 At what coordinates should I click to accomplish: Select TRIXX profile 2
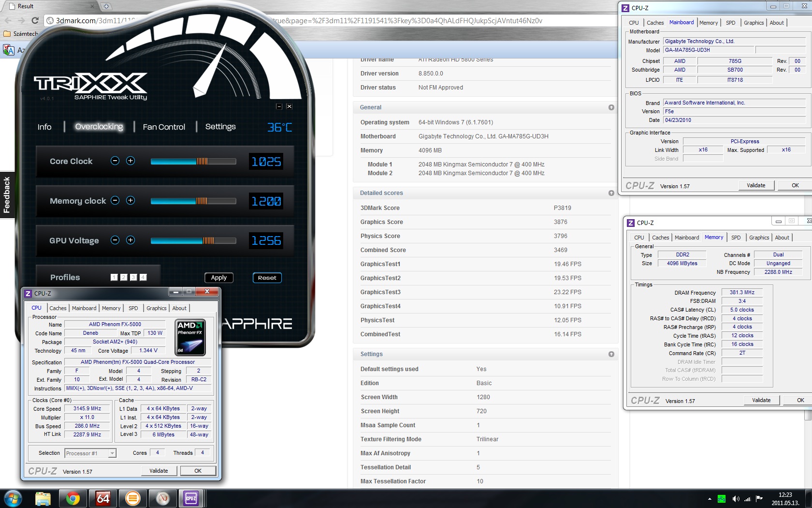tap(124, 277)
